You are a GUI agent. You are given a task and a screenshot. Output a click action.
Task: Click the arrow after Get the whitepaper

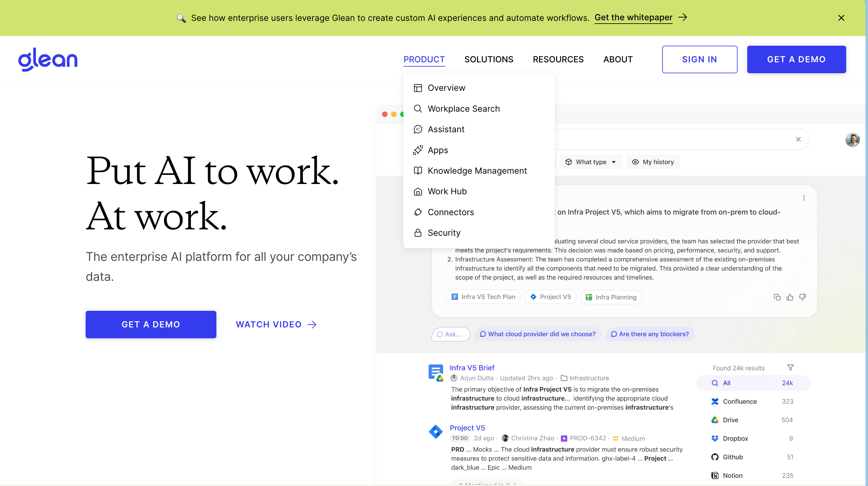[682, 18]
